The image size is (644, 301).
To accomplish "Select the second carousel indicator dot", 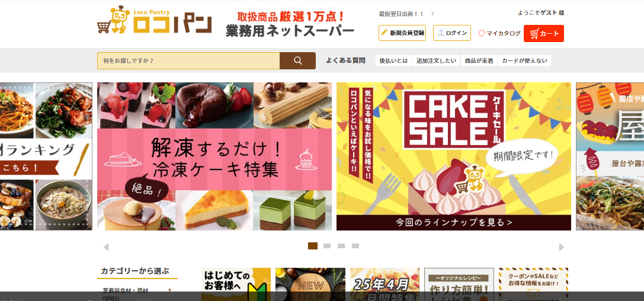I will [327, 246].
